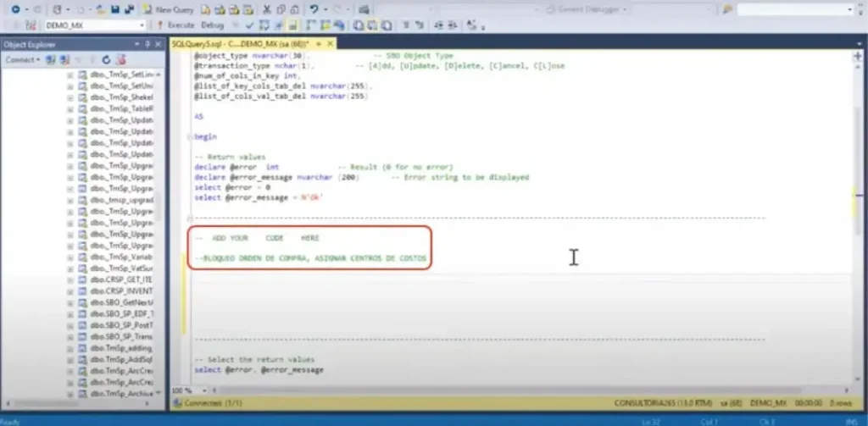This screenshot has height=426, width=868.
Task: Select the SQLQuery5.sql editor tab
Action: (x=240, y=44)
